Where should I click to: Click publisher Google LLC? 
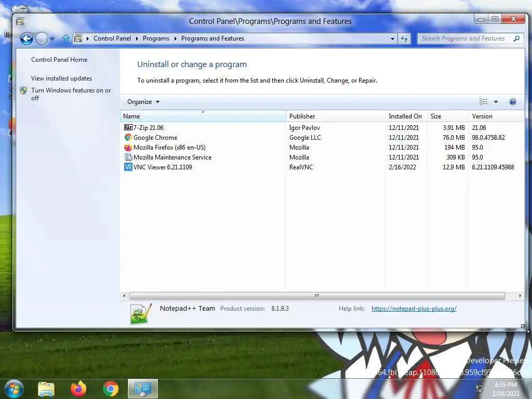[305, 137]
